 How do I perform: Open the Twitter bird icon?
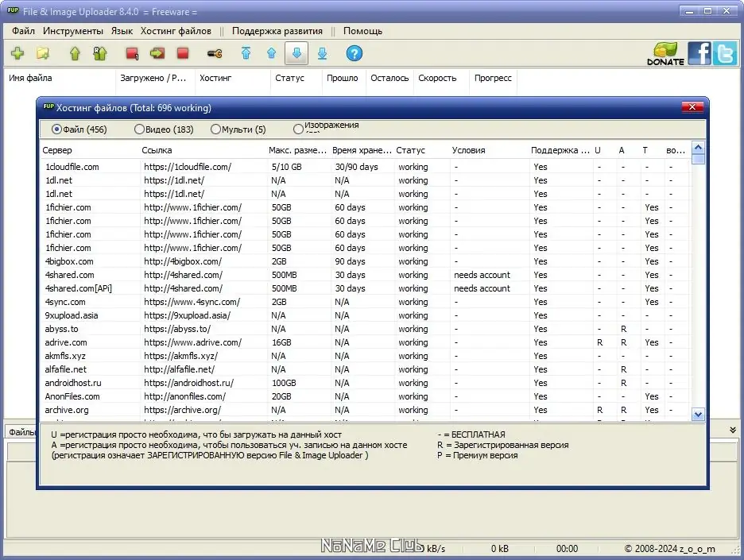[x=725, y=53]
